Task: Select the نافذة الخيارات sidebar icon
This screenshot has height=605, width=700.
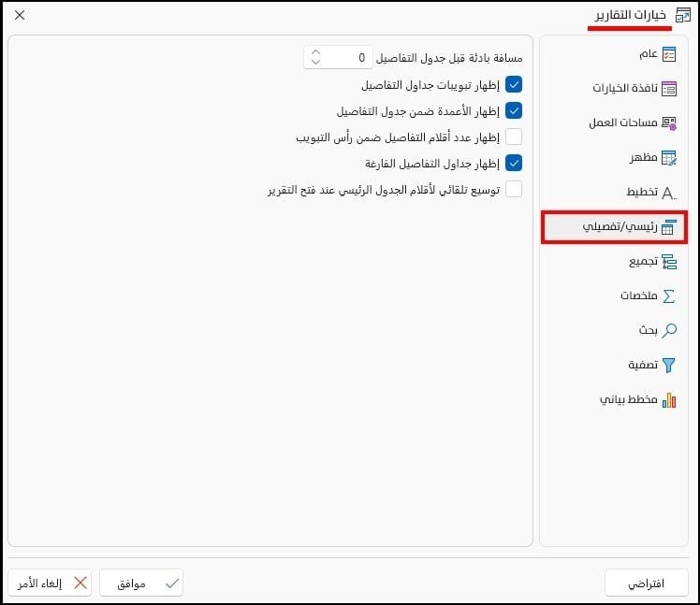Action: coord(669,88)
